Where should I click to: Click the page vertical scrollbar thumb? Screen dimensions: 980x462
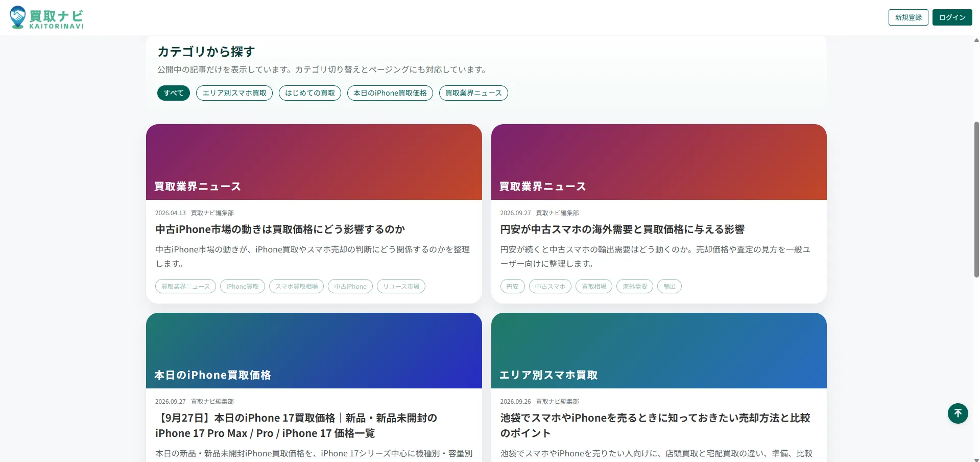[976, 199]
